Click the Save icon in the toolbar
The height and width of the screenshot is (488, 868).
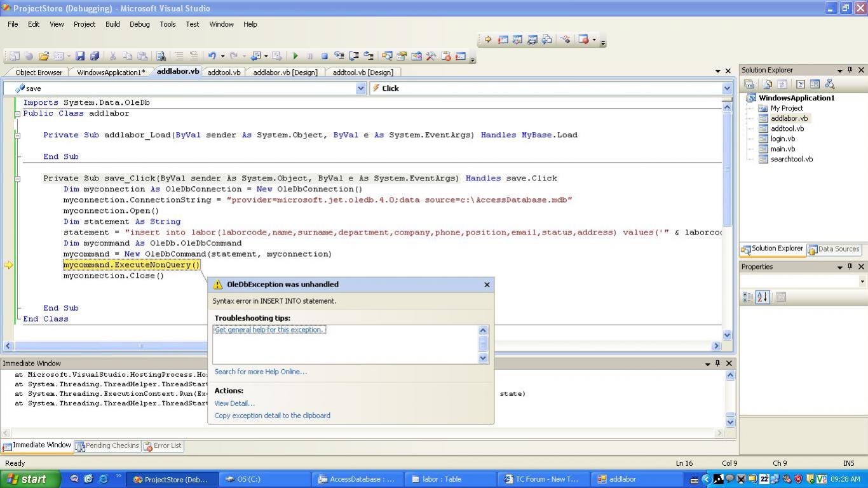point(80,57)
